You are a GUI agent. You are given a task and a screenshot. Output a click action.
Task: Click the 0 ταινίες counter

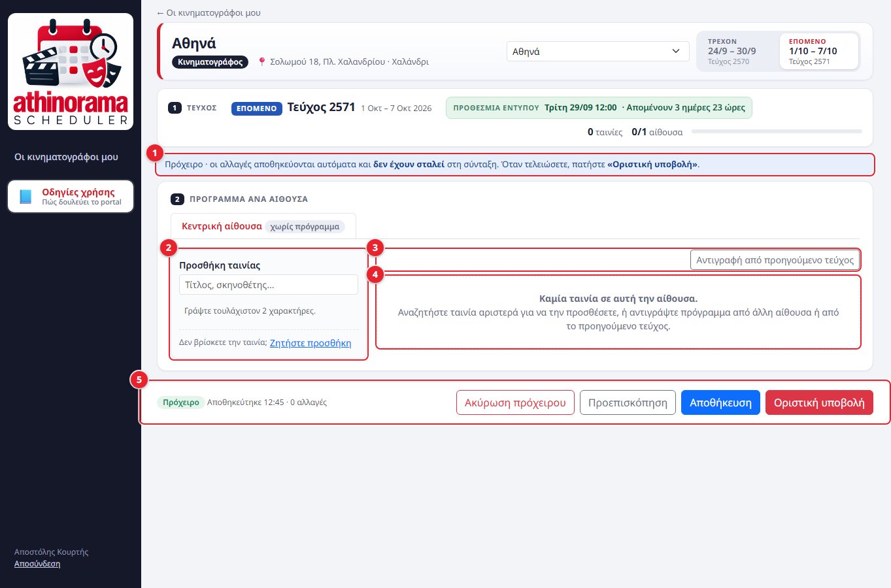[605, 132]
